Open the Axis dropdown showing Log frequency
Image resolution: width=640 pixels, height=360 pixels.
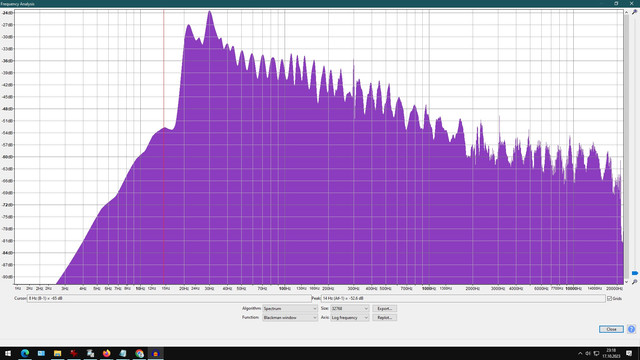point(350,318)
